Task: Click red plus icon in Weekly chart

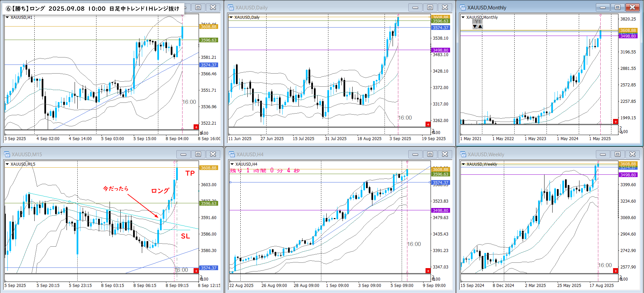Action: click(x=615, y=271)
